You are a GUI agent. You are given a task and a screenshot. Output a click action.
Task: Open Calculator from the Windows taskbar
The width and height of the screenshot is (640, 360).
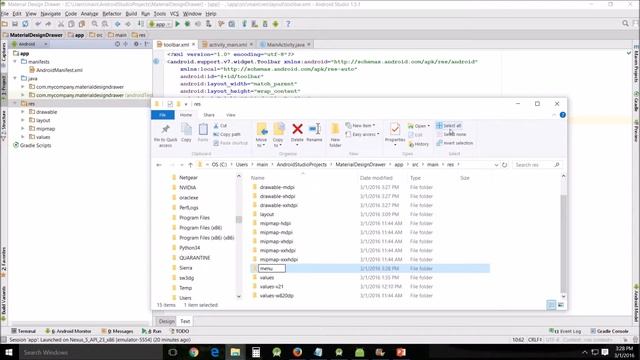click(x=256, y=352)
